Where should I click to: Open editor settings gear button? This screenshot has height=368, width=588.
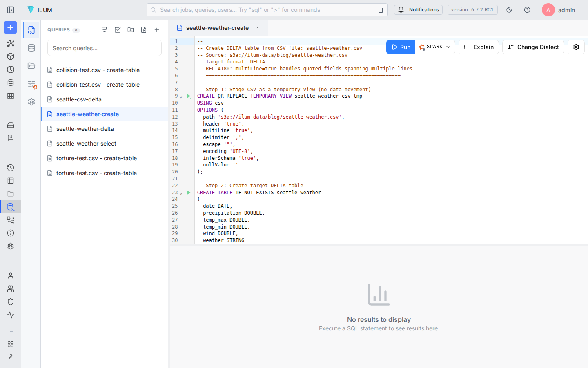[576, 47]
